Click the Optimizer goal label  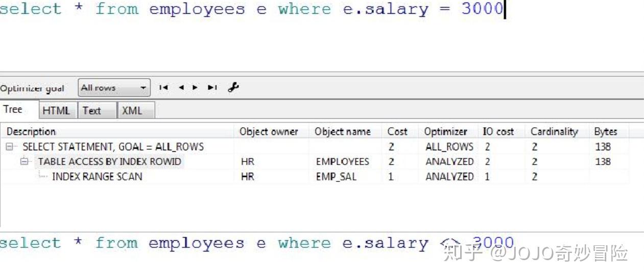tap(32, 88)
